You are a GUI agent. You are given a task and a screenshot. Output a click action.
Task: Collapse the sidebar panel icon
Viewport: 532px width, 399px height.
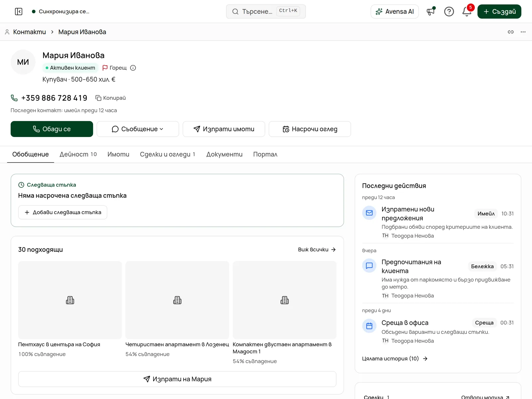point(19,12)
